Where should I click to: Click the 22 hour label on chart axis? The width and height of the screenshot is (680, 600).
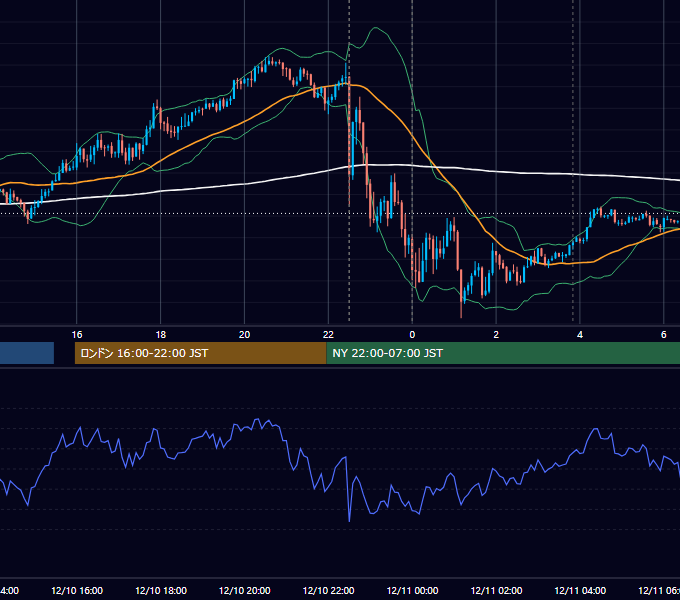(328, 335)
